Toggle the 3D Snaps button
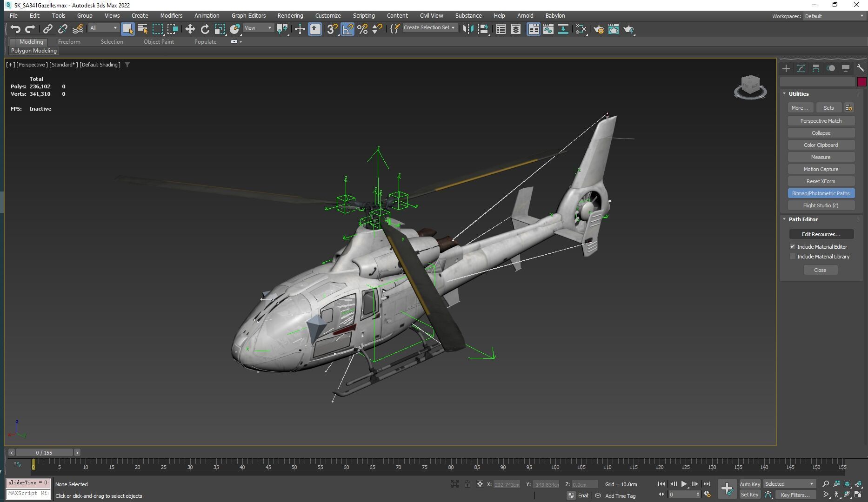Screen dimensions: 868x502 coord(332,29)
